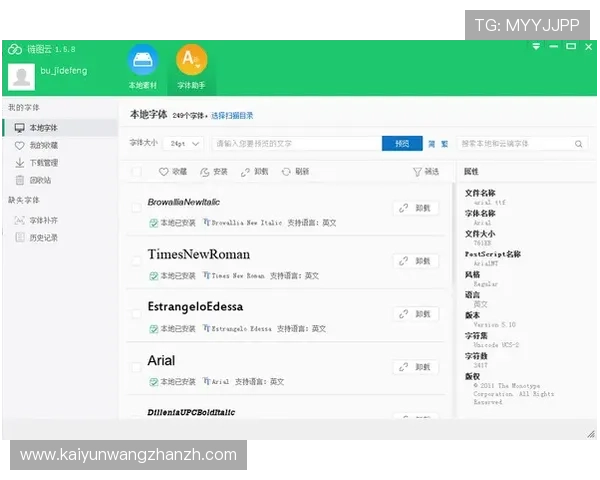Screen dimensions: 600x480
Task: Open 历史记录 history in the sidebar
Action: point(36,238)
